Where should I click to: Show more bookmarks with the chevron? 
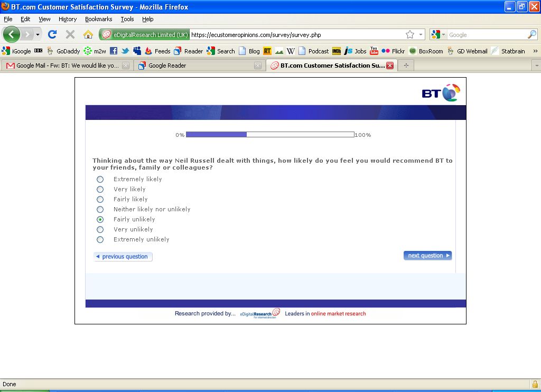point(535,51)
